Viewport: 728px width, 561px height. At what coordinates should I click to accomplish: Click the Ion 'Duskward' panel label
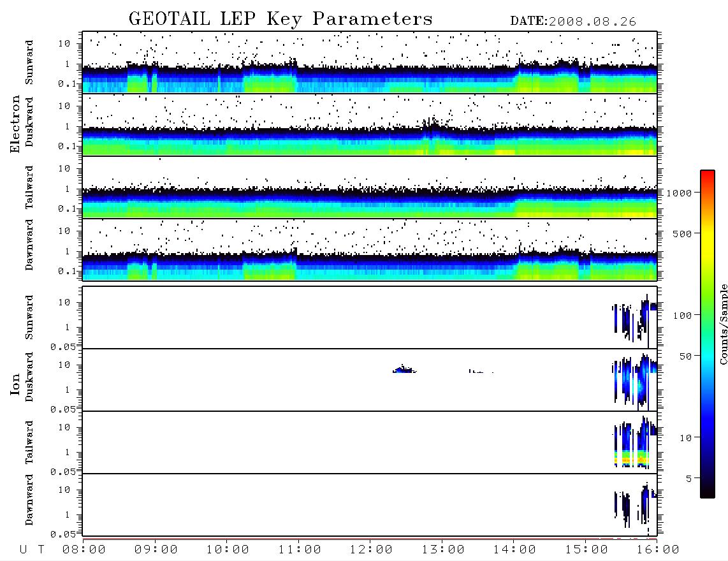pyautogui.click(x=29, y=377)
